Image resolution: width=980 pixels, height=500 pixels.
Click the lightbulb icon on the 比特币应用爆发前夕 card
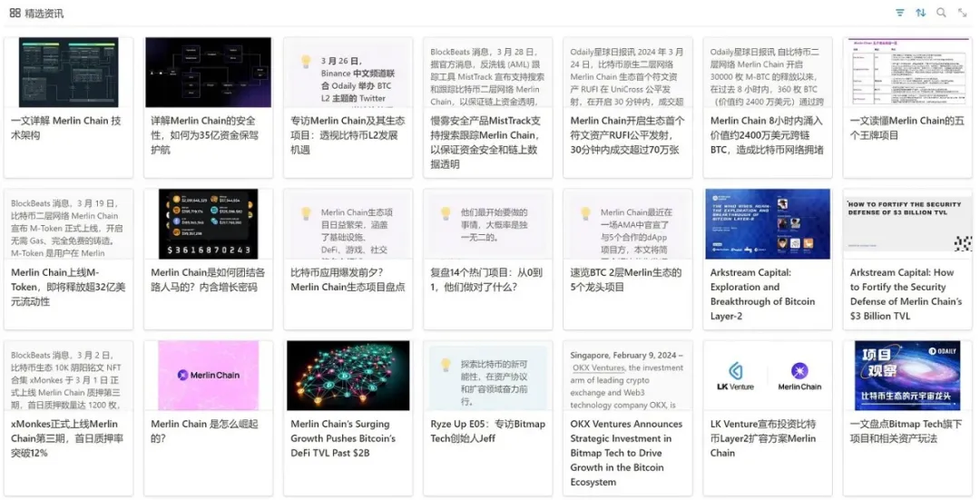coord(306,213)
